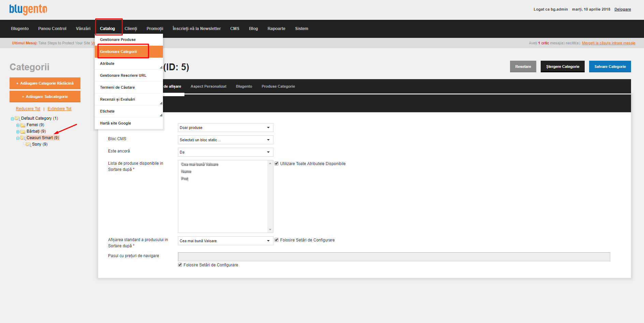Switch to the Produse Categorie tab
Image resolution: width=644 pixels, height=323 pixels.
[x=278, y=87]
